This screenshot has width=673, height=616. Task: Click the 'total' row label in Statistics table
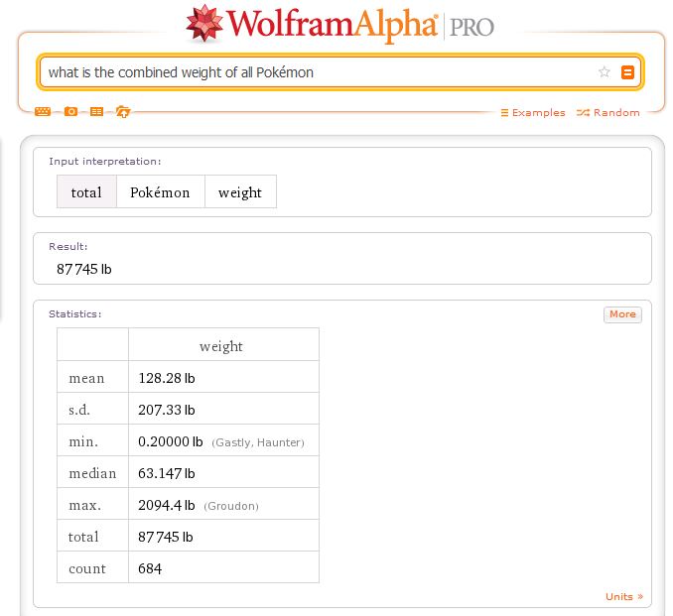point(83,537)
